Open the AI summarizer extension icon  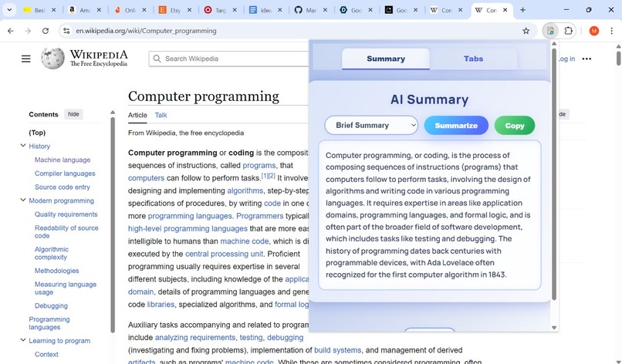pyautogui.click(x=550, y=31)
